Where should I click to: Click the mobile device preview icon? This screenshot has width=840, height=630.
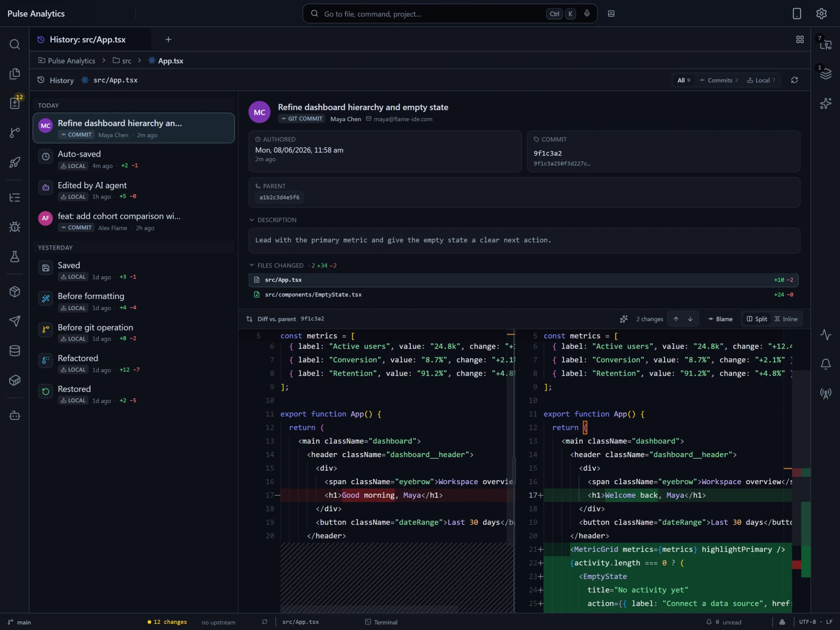797,14
